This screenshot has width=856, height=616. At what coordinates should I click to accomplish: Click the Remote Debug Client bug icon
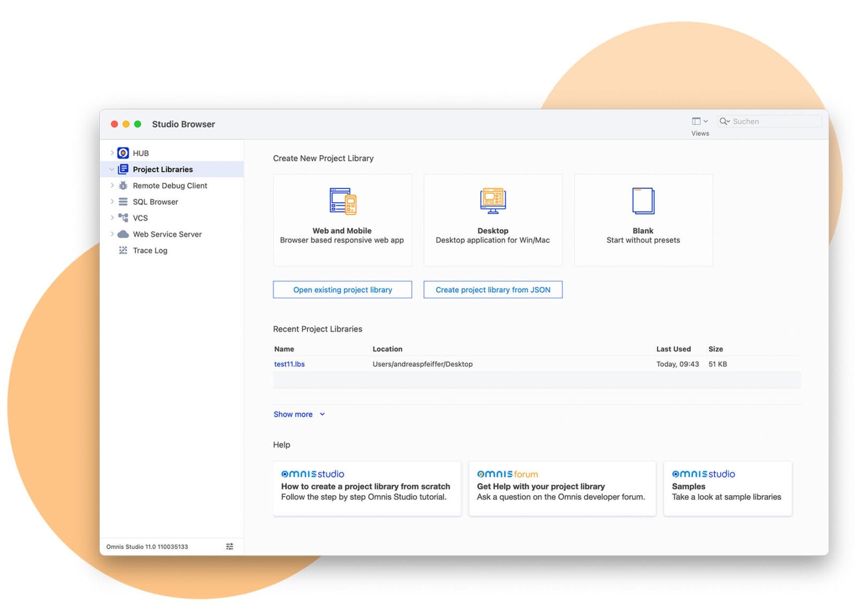[123, 186]
